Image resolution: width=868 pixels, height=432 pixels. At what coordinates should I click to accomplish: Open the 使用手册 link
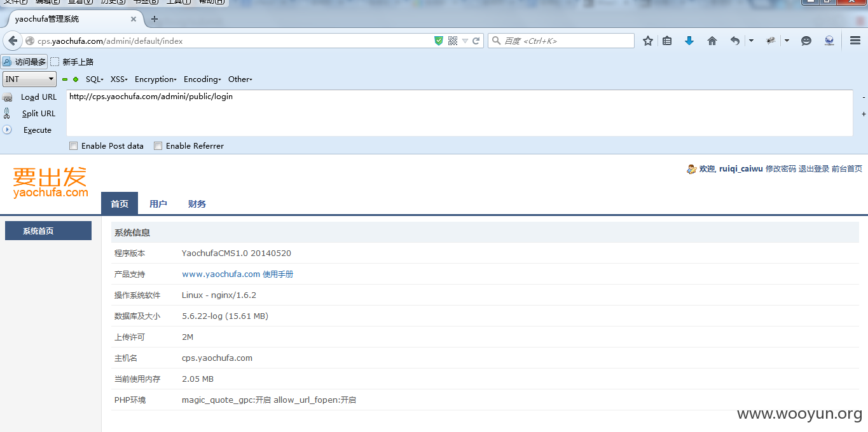pos(278,274)
